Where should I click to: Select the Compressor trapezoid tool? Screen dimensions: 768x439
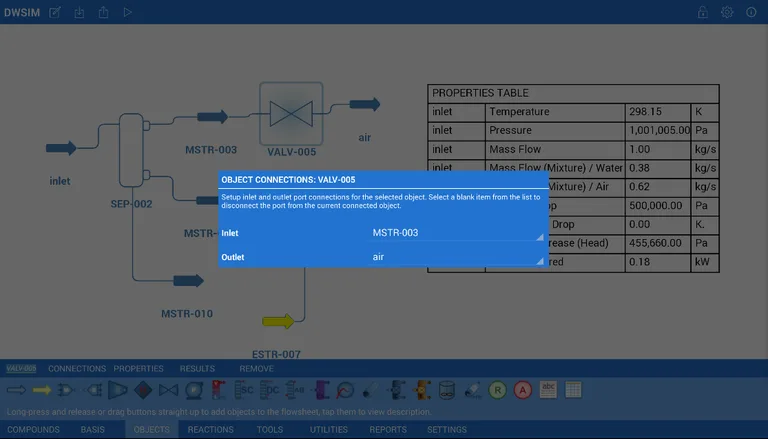[118, 390]
